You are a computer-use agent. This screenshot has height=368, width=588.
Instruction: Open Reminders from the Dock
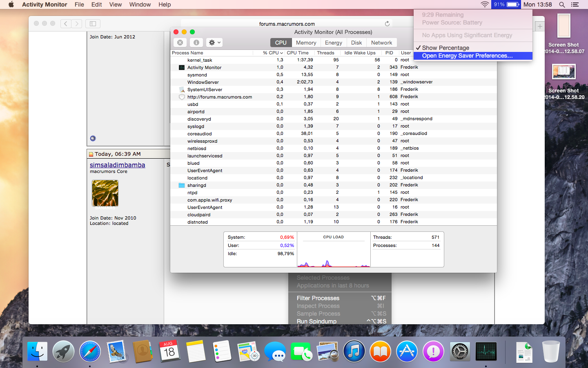coord(222,352)
